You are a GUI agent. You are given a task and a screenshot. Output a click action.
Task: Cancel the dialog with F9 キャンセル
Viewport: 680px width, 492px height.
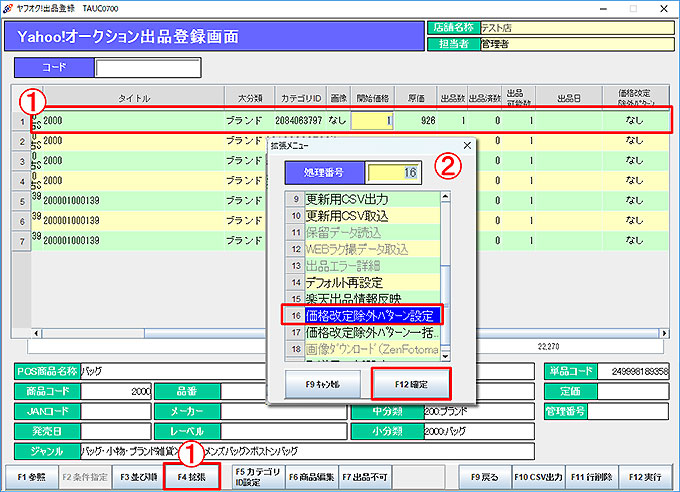click(x=323, y=384)
